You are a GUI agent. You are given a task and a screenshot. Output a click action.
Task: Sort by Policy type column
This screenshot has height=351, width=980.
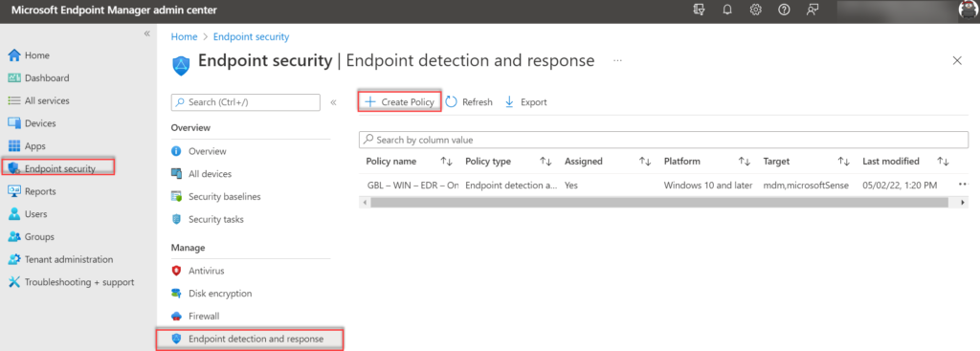546,162
